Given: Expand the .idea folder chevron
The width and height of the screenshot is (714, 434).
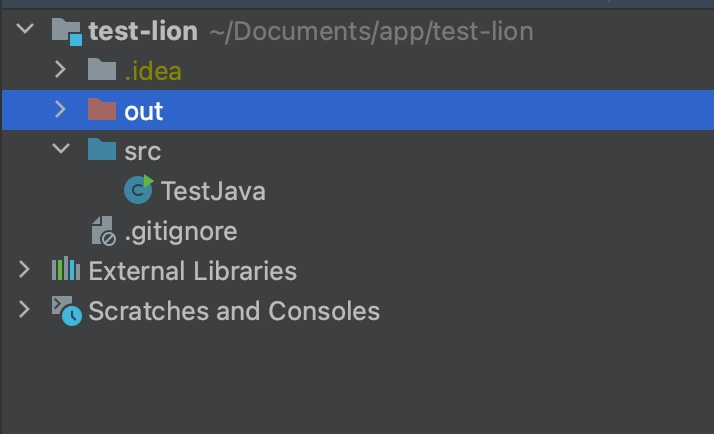Looking at the screenshot, I should pyautogui.click(x=60, y=70).
